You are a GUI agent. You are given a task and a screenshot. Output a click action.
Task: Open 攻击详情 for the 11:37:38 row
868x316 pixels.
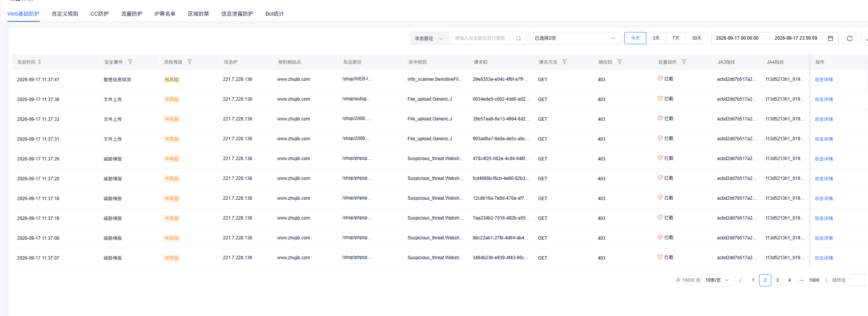point(824,99)
